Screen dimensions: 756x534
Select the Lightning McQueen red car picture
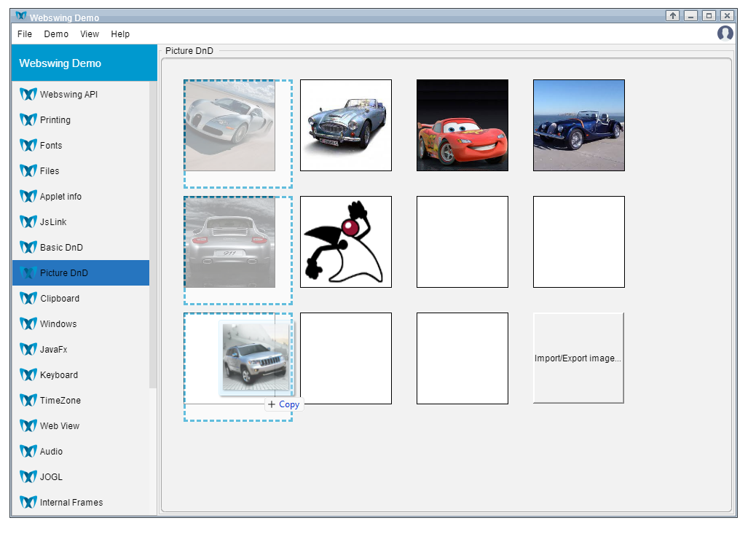[462, 125]
